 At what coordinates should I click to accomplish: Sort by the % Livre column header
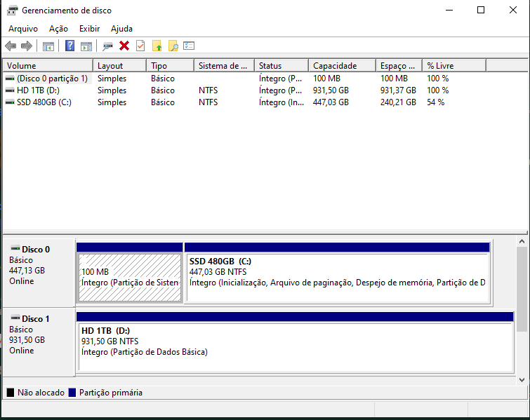(x=454, y=65)
